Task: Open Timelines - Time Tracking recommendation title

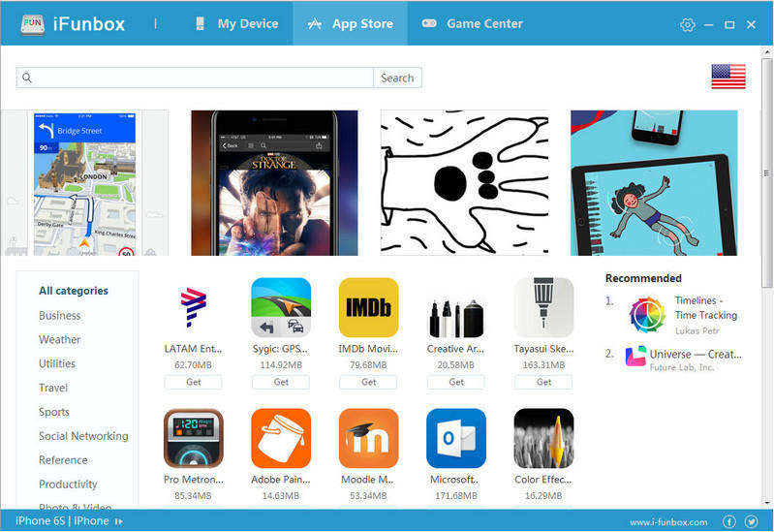Action: tap(706, 308)
